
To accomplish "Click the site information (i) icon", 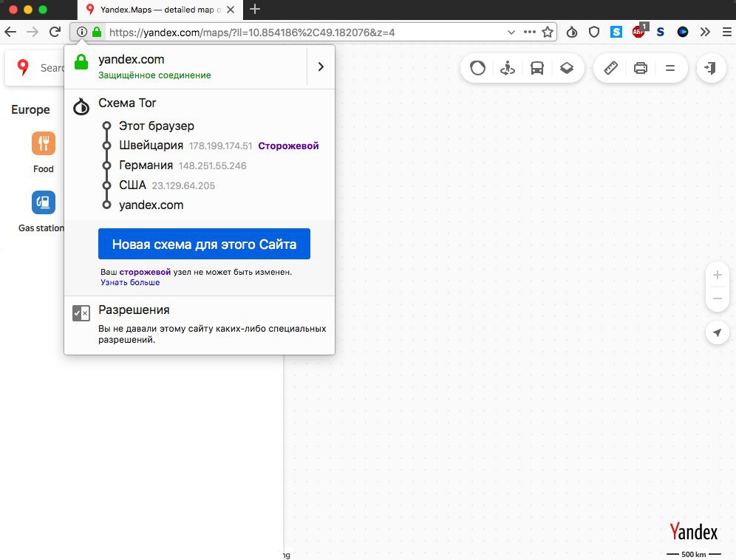I will pyautogui.click(x=82, y=32).
